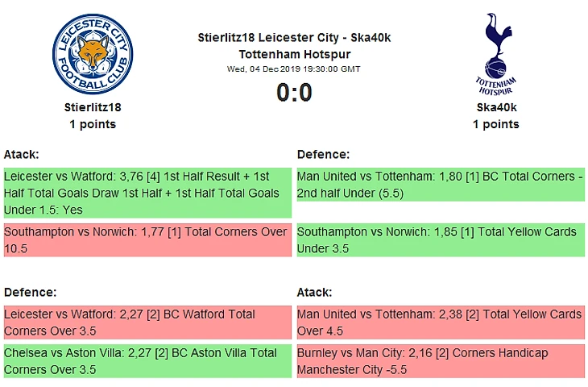
Task: Click Stierlitz18's 1 points label
Action: coord(92,124)
